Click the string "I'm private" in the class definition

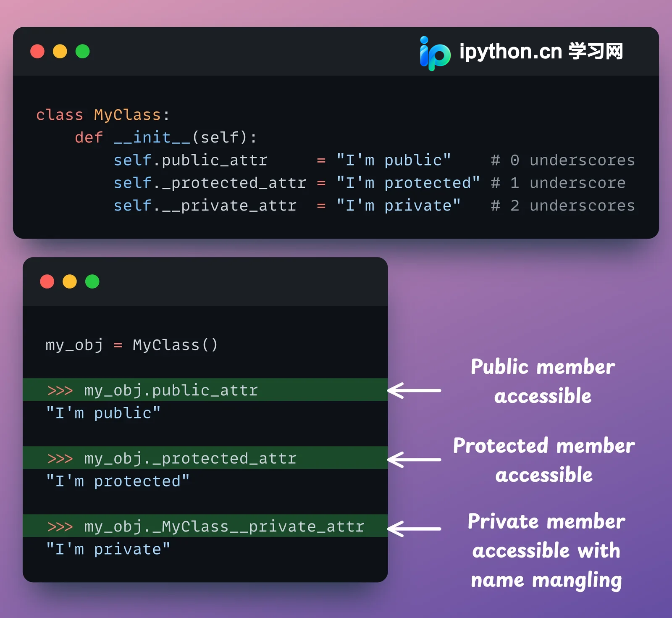tap(399, 205)
